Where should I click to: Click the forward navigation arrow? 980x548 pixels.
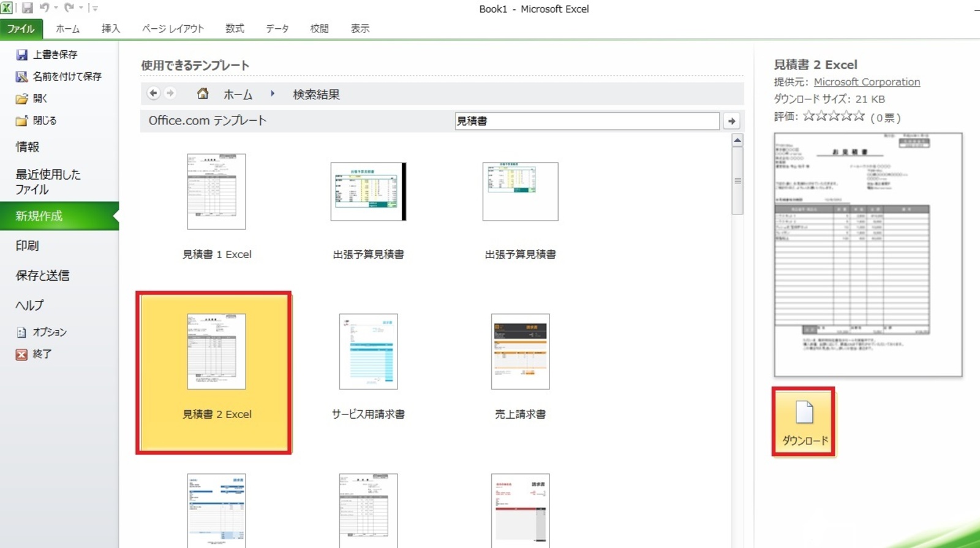point(170,93)
